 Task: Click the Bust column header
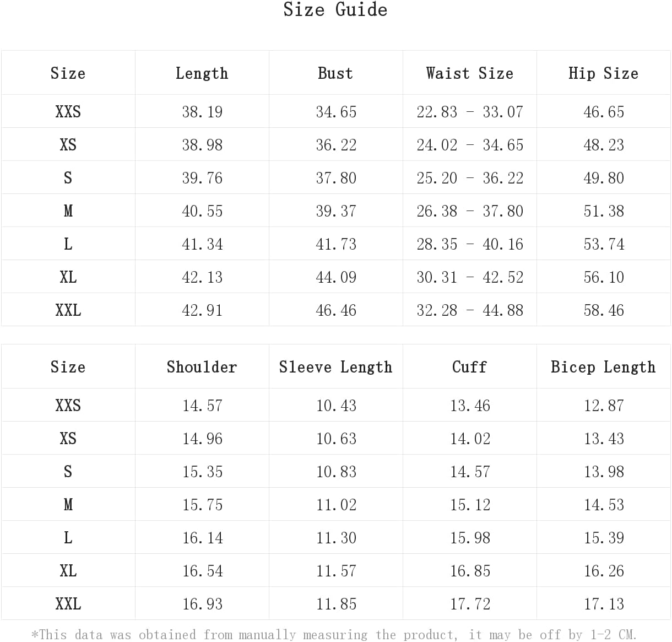pos(335,73)
